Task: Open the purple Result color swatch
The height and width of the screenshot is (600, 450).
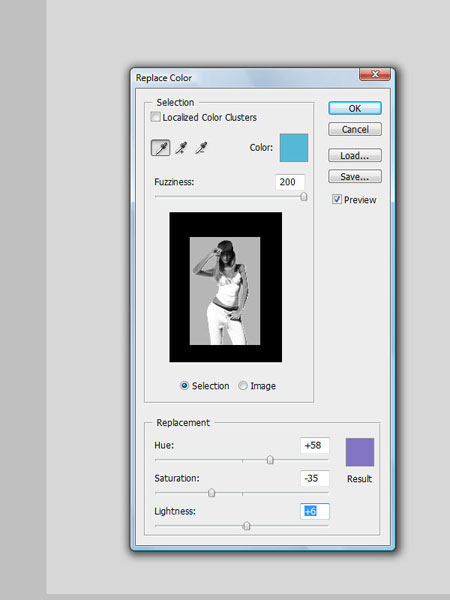Action: (360, 452)
